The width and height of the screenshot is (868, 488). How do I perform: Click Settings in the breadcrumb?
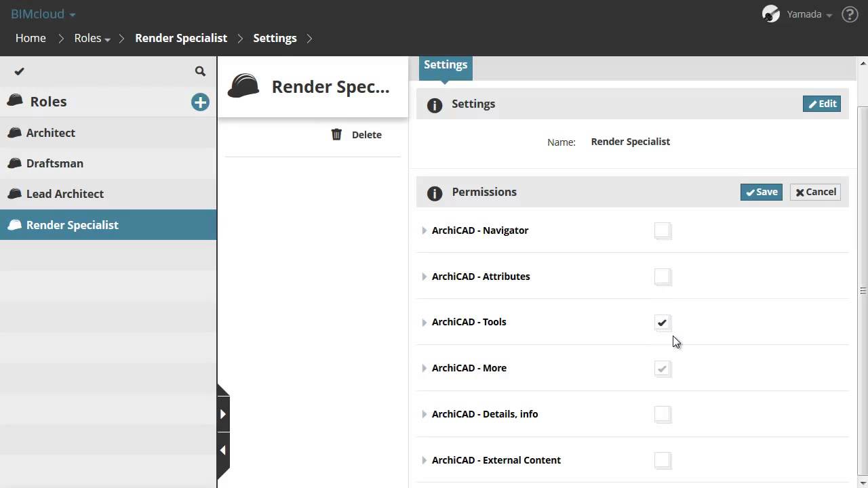(x=275, y=38)
